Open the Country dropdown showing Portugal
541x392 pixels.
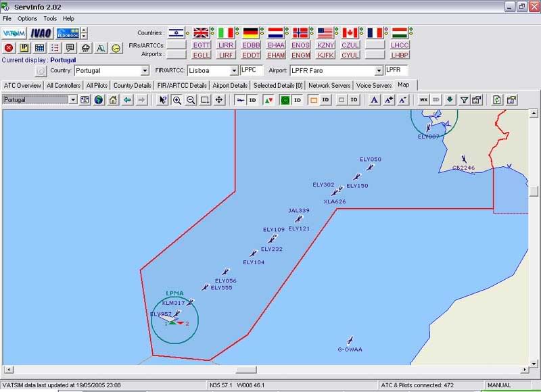pos(145,71)
